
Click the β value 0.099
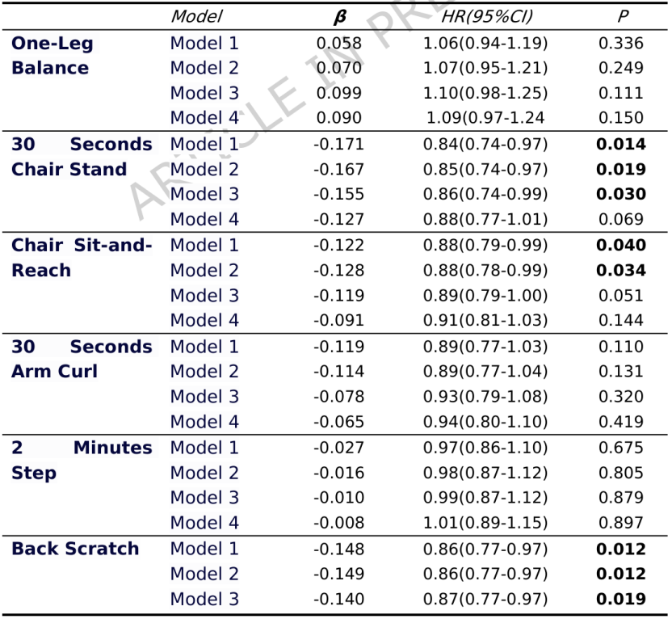(x=338, y=94)
